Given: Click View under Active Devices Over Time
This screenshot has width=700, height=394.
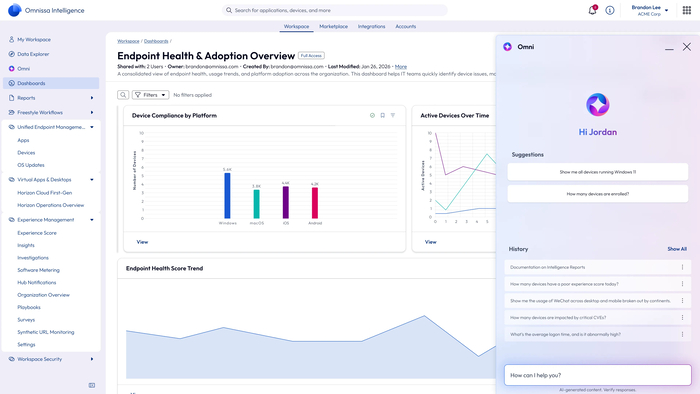Looking at the screenshot, I should tap(430, 242).
